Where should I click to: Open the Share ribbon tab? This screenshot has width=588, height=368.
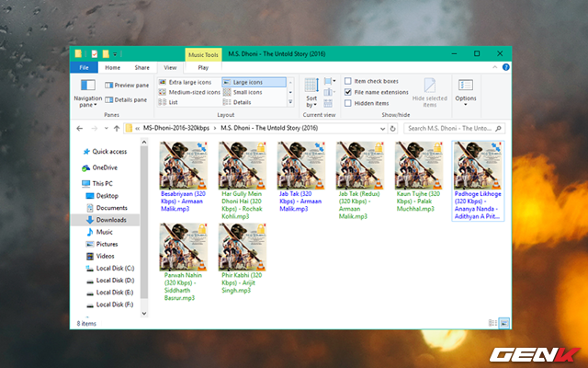pos(142,67)
